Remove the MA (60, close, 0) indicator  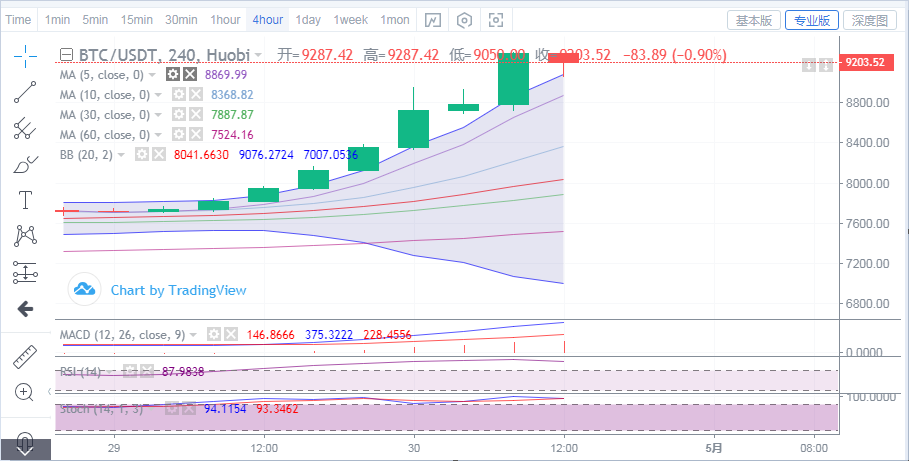[197, 135]
